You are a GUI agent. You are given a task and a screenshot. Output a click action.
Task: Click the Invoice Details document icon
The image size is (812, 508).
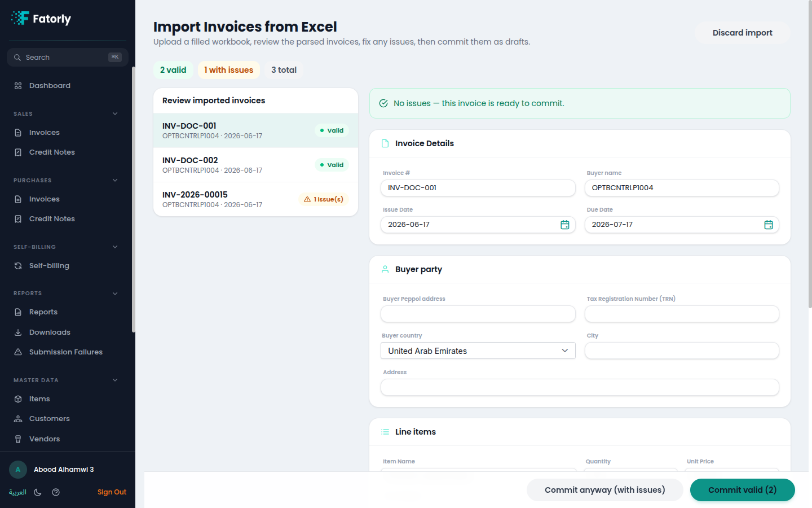tap(385, 143)
